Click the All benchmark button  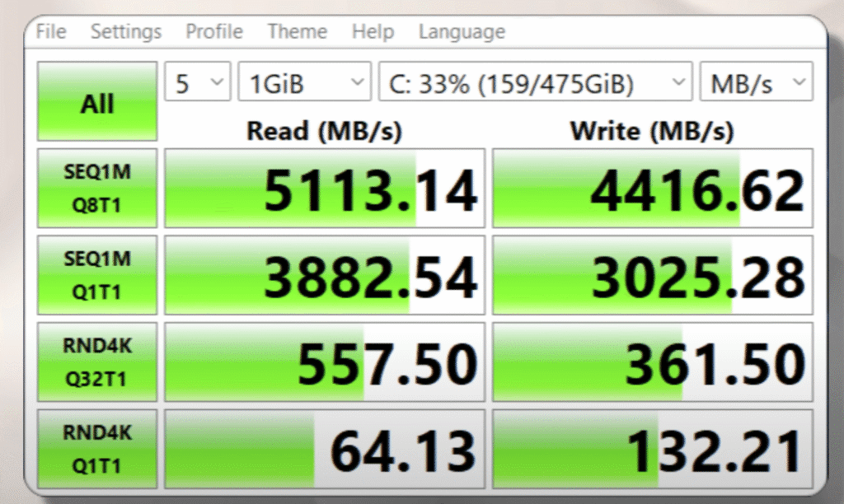point(97,102)
